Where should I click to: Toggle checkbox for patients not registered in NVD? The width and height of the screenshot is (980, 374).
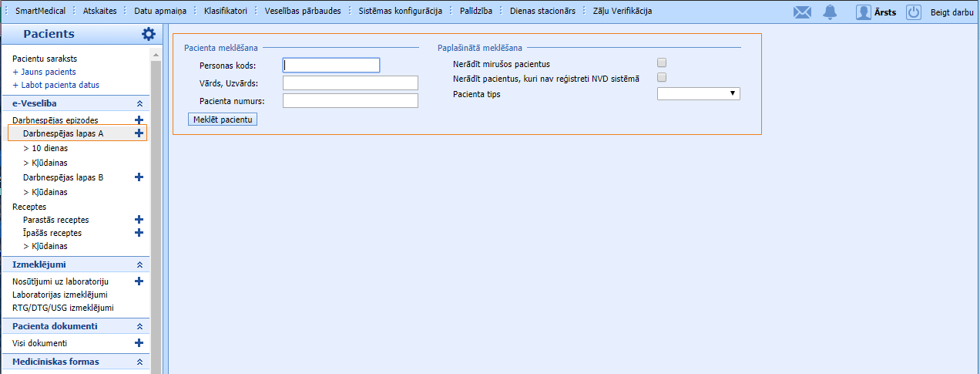pyautogui.click(x=661, y=78)
